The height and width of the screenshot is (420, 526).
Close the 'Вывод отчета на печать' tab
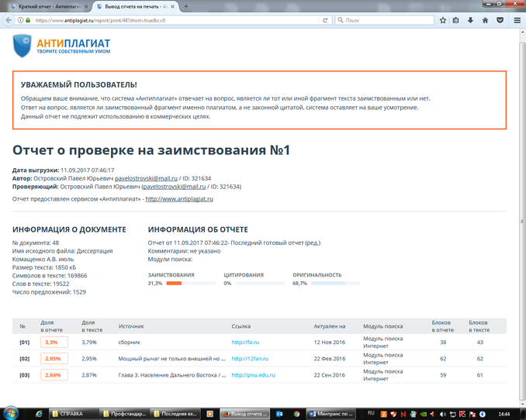(172, 6)
